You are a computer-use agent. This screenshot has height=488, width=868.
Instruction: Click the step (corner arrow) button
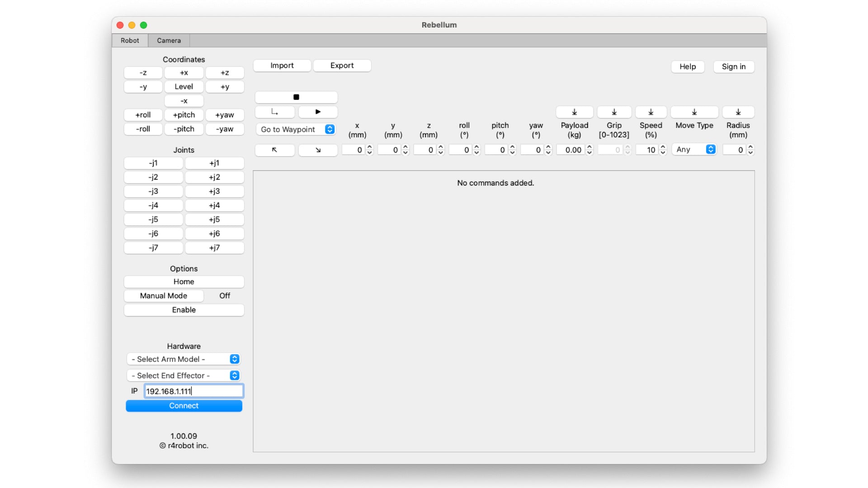pyautogui.click(x=274, y=112)
